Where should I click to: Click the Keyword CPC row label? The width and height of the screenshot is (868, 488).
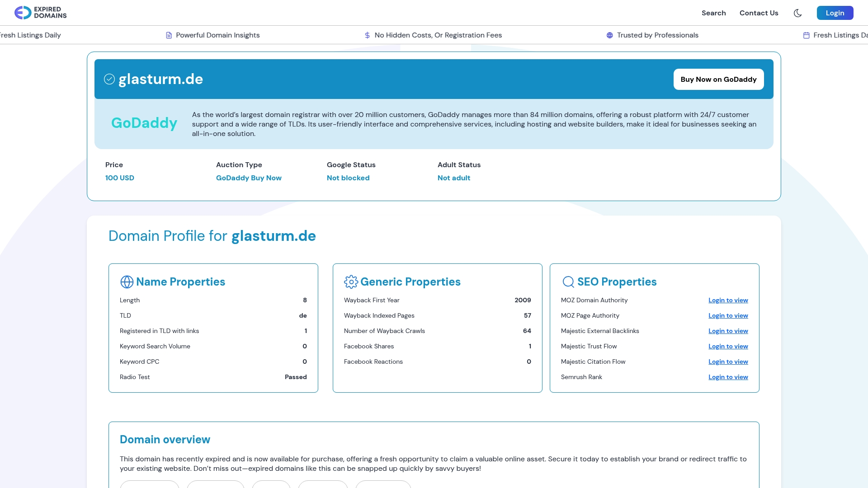(x=139, y=362)
